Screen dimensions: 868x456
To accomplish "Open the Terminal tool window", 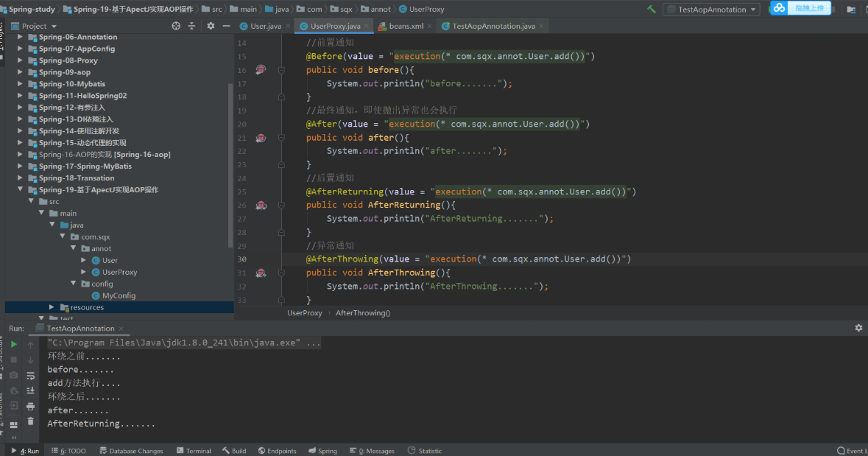I will click(x=194, y=450).
